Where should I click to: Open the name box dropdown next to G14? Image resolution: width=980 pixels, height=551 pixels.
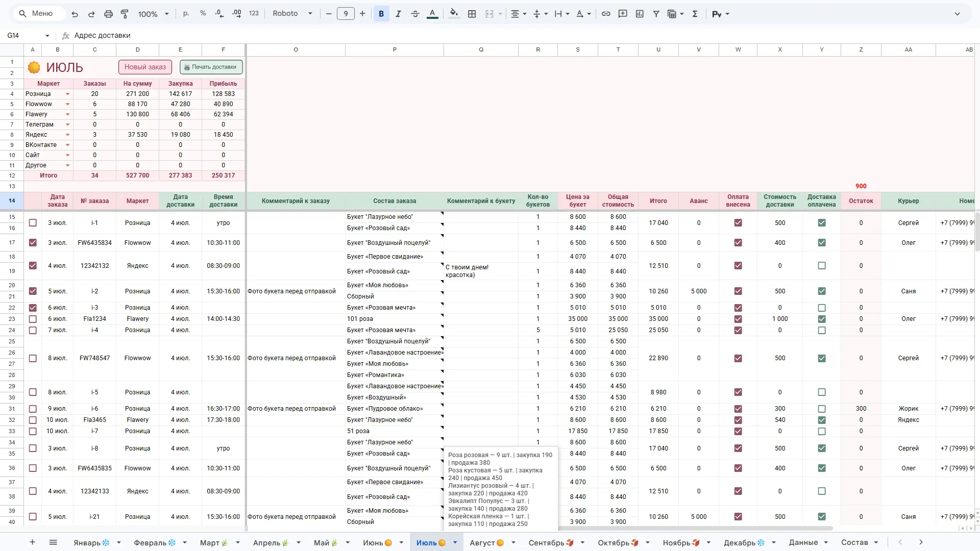click(47, 36)
